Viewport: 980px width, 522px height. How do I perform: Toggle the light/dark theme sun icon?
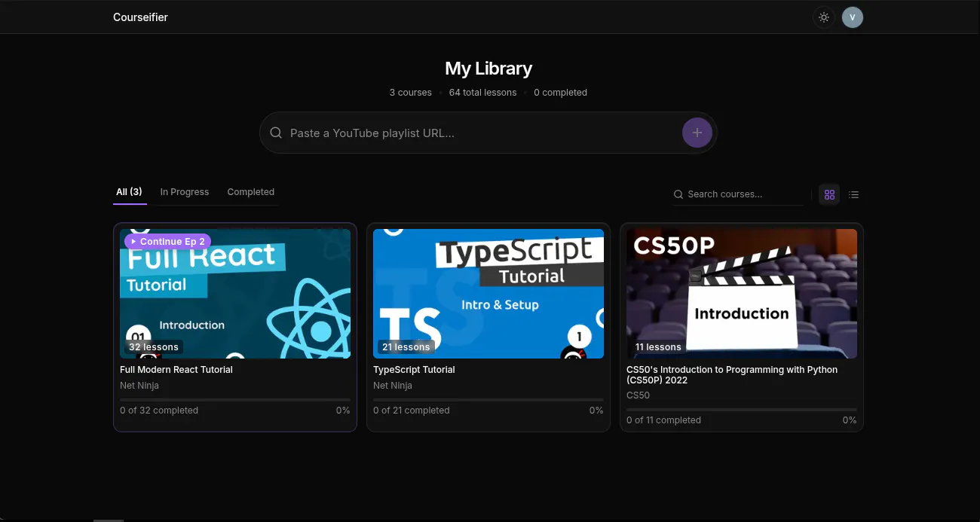coord(824,17)
